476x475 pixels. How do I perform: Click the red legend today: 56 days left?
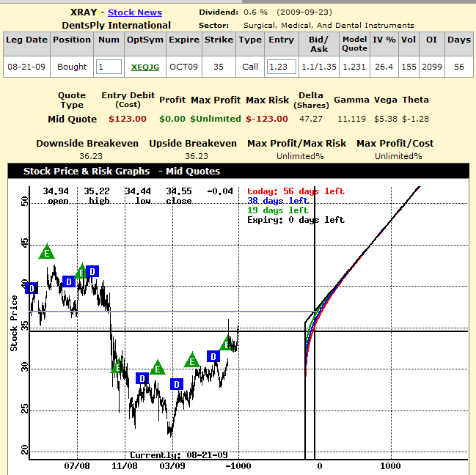coord(296,191)
